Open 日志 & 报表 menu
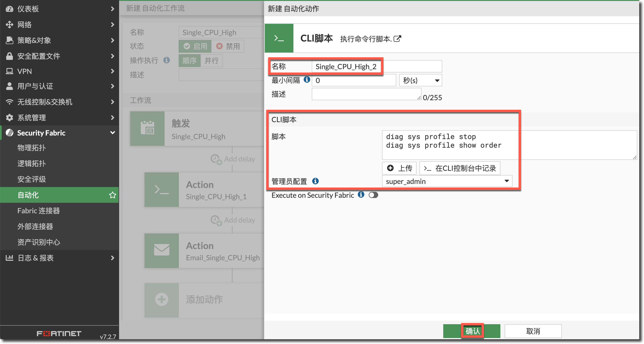This screenshot has width=644, height=344. click(x=35, y=258)
